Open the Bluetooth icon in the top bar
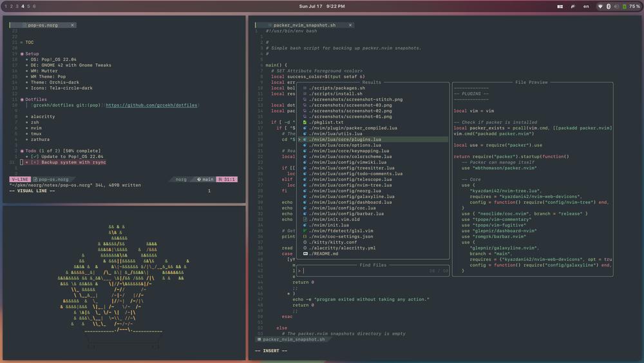Screen dimensions: 644x363 [609, 6]
